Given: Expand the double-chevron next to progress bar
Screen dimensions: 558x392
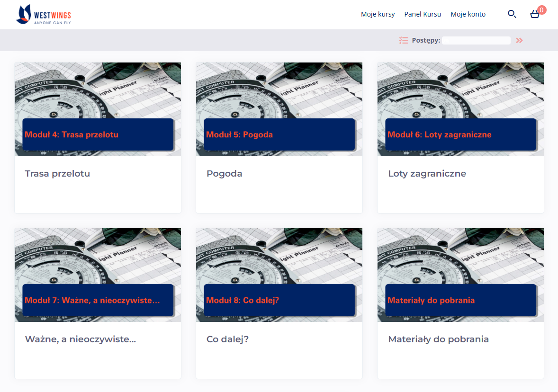Looking at the screenshot, I should [x=519, y=41].
